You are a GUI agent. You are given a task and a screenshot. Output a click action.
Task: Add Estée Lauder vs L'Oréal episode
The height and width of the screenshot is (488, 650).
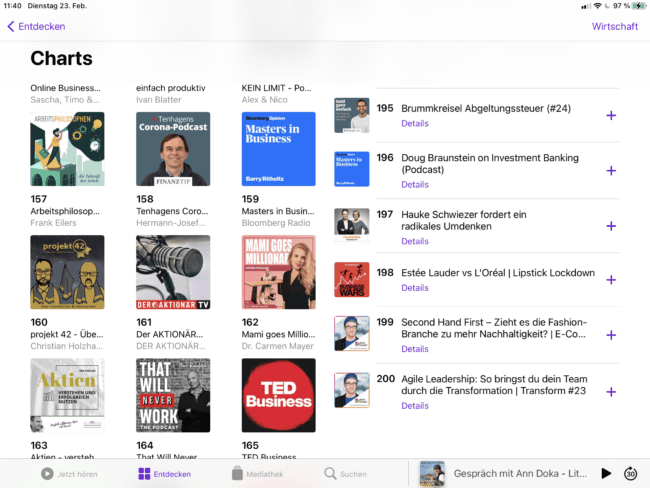(611, 280)
